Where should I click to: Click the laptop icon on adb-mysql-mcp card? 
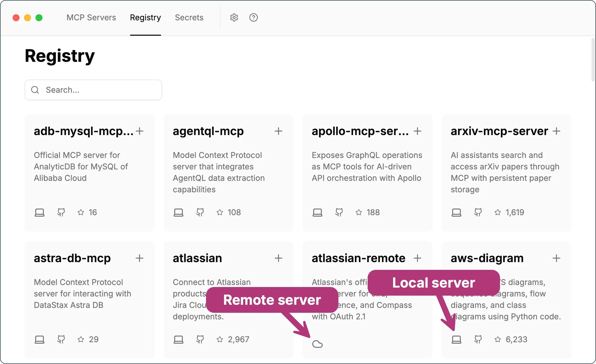(x=40, y=212)
